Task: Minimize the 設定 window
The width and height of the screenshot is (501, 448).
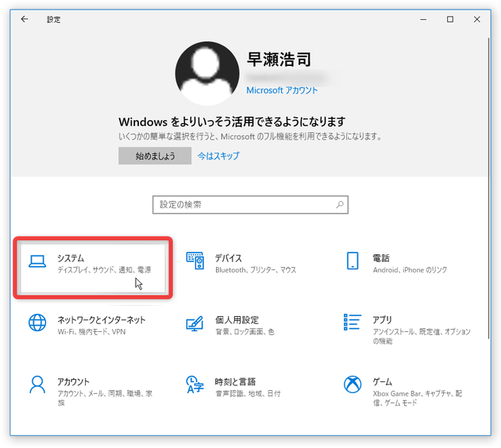Action: [x=423, y=20]
